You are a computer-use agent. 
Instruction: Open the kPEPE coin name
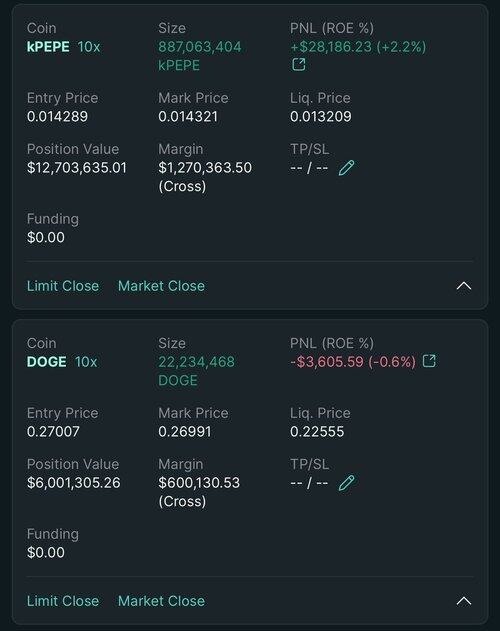48,47
